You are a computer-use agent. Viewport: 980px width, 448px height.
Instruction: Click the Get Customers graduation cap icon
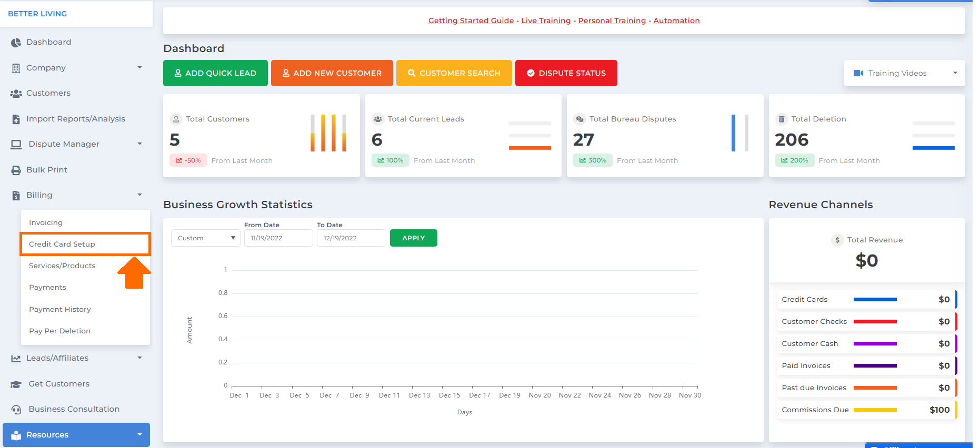(x=16, y=384)
